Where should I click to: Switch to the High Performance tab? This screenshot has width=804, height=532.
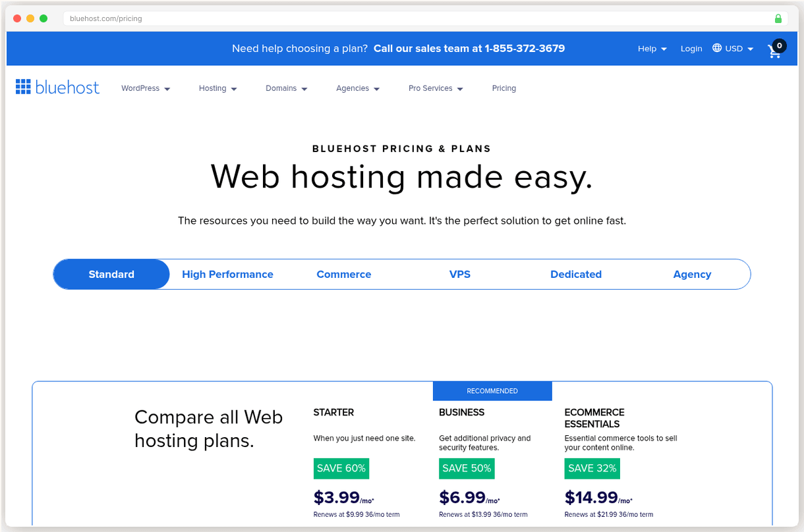click(x=227, y=274)
